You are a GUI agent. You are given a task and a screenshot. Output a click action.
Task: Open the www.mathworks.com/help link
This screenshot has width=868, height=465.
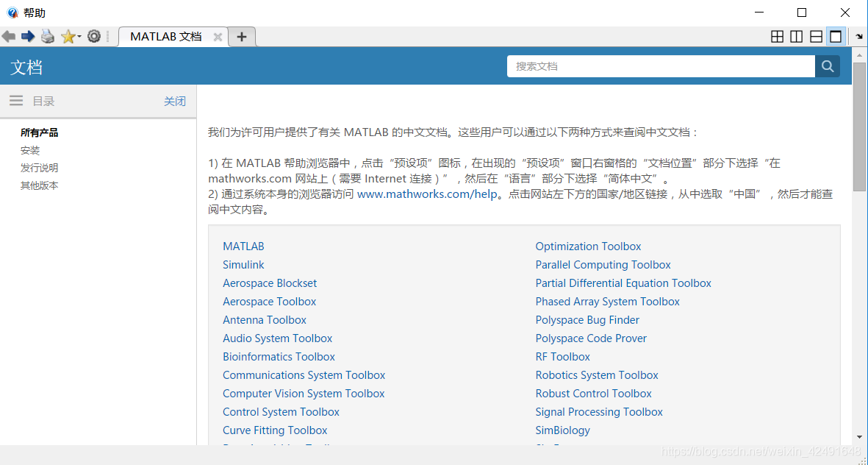point(427,194)
